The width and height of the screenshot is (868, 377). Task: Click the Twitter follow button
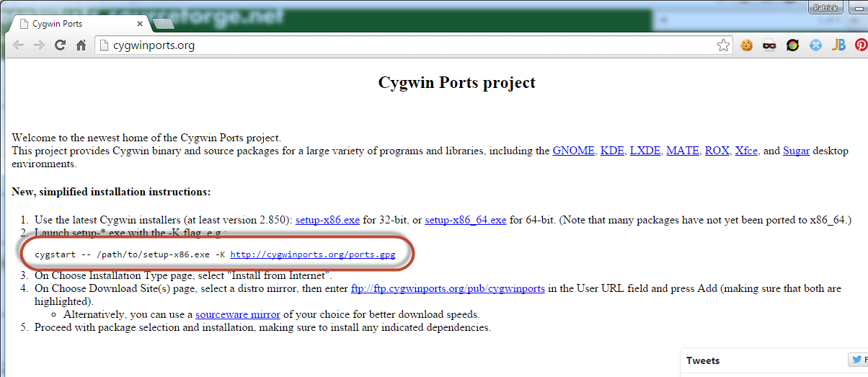[x=858, y=360]
